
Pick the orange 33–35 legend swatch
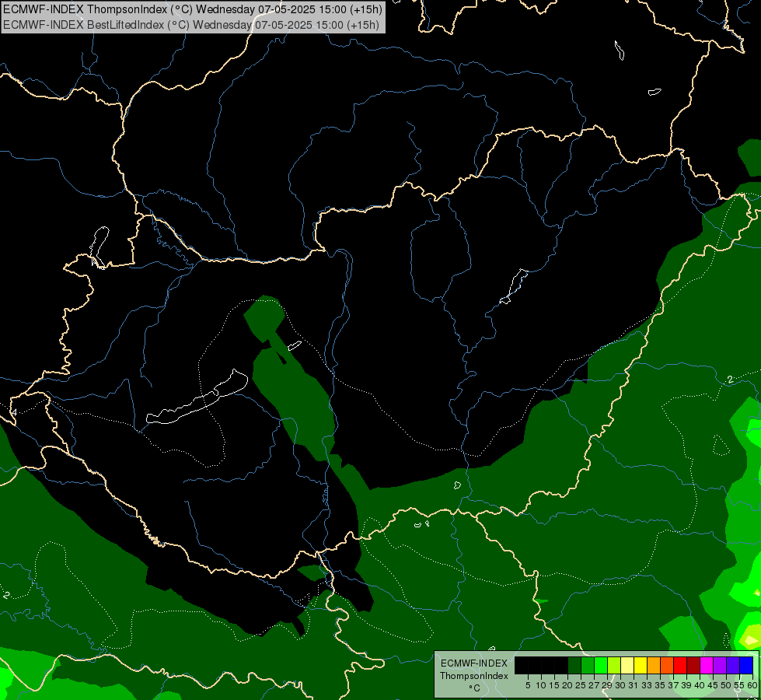point(654,665)
